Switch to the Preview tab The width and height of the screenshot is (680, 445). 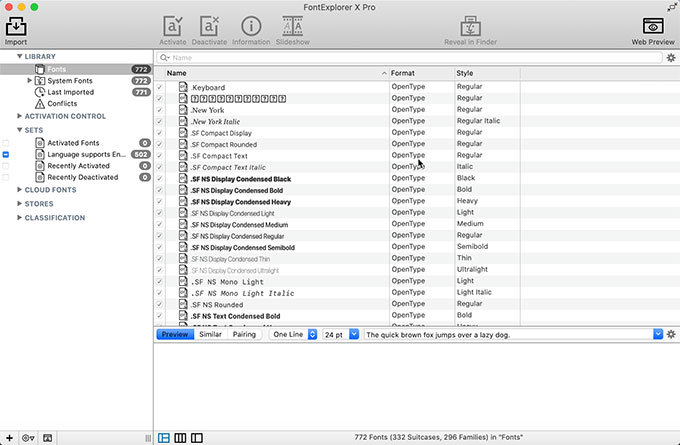pyautogui.click(x=175, y=334)
